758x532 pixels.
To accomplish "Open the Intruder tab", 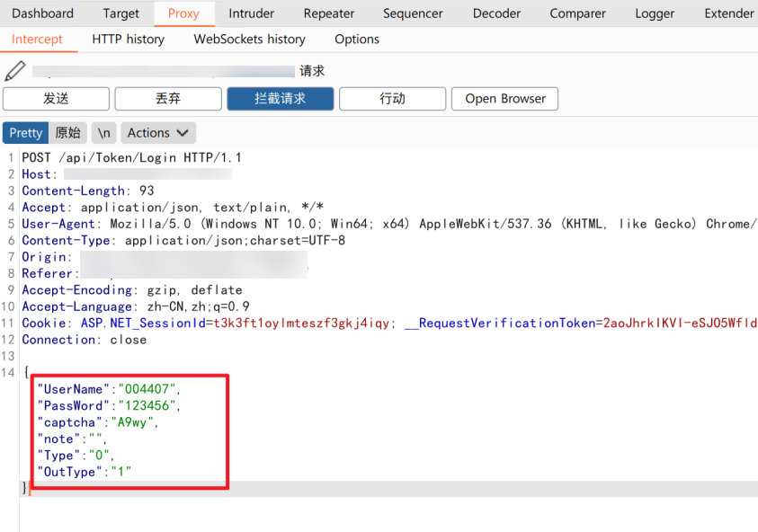I will [x=251, y=13].
